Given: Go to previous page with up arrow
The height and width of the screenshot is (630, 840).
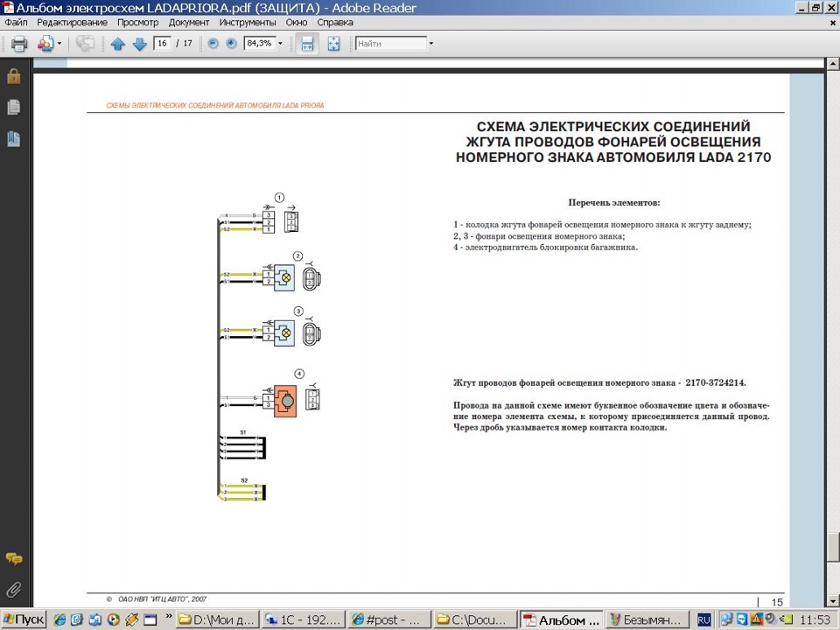Looking at the screenshot, I should tap(117, 44).
